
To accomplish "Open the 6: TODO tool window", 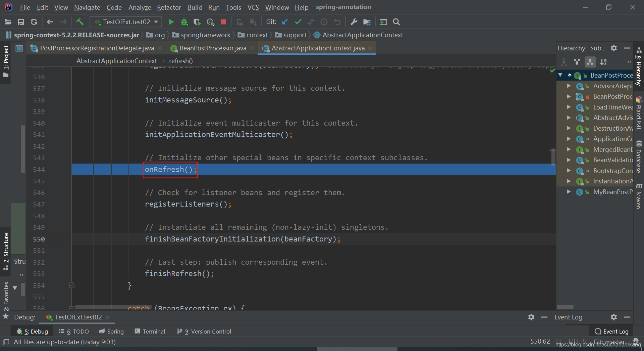I will click(x=74, y=332).
